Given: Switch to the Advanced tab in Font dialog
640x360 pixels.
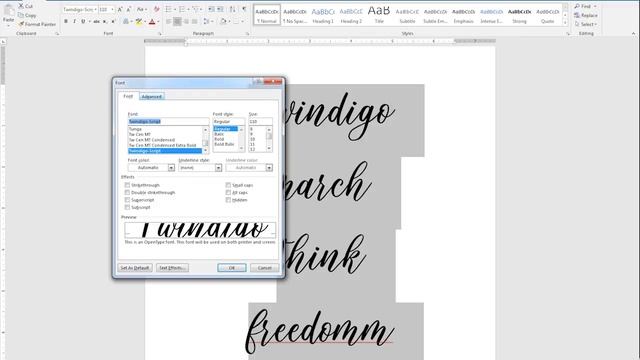Looking at the screenshot, I should (152, 97).
